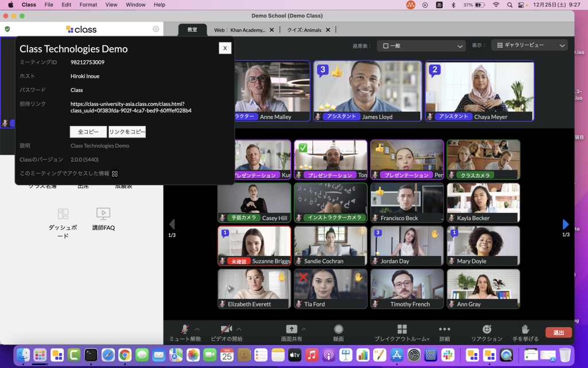Click the raised hand on Elizabeth Everett's tile

[282, 277]
